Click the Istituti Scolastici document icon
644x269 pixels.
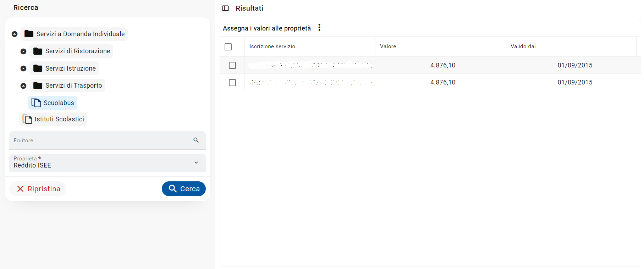pyautogui.click(x=27, y=119)
